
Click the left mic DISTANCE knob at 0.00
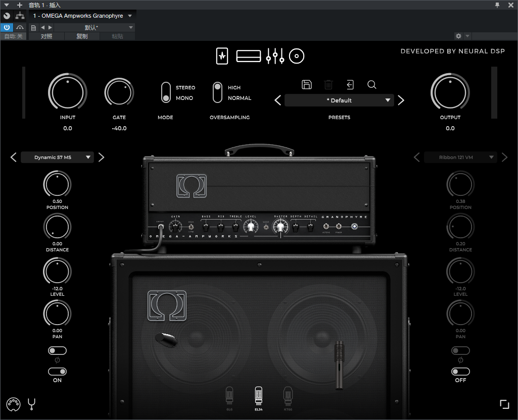tap(57, 227)
